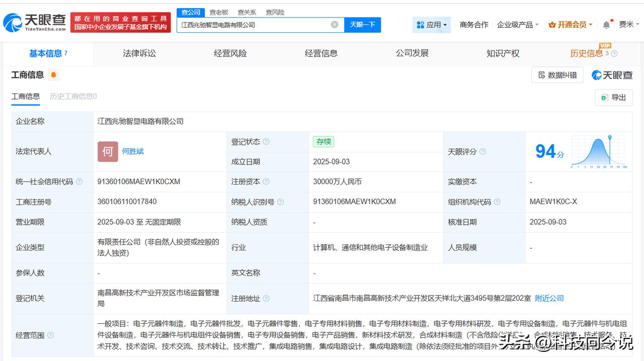The height and width of the screenshot is (361, 644).
Task: Open the 法律诉讼 tab
Action: 139,53
